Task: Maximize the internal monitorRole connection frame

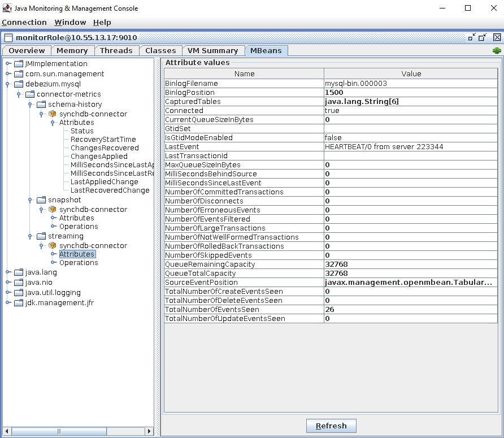Action: tap(482, 38)
